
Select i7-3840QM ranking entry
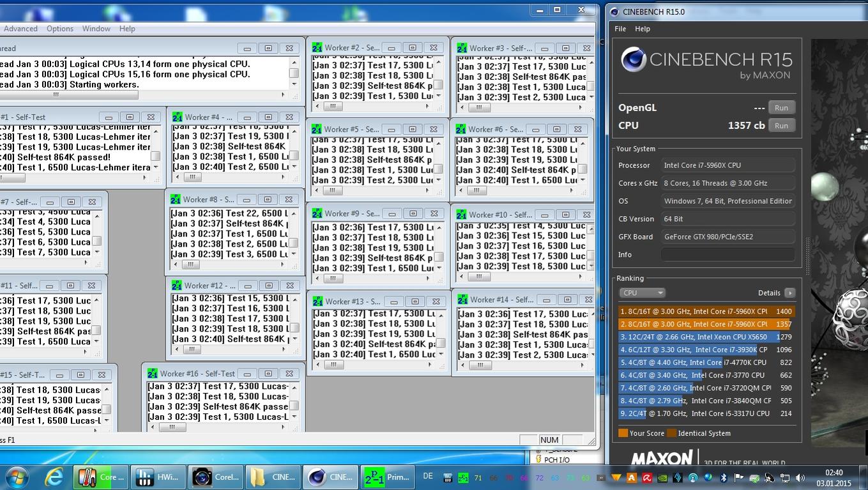706,401
